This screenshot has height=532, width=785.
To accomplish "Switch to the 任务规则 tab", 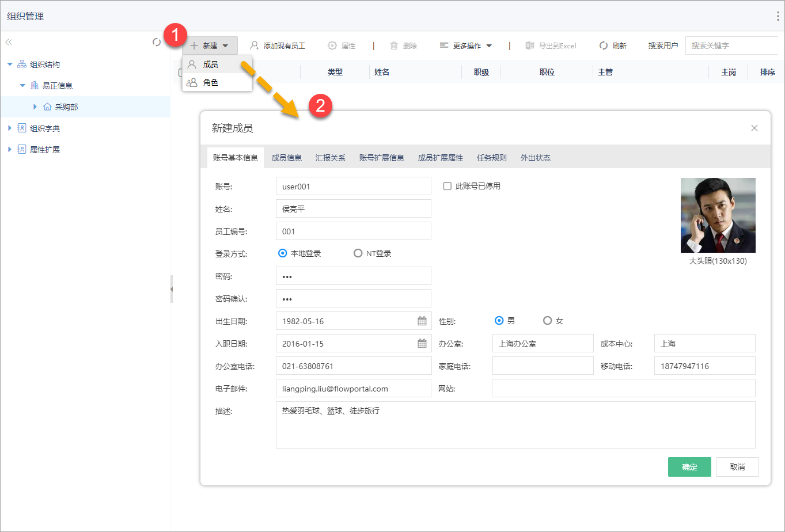I will coord(492,158).
